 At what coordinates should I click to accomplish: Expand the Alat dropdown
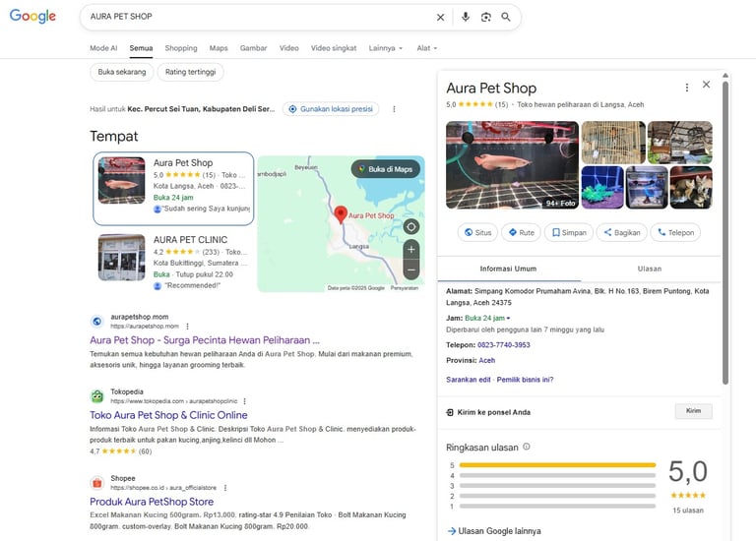(427, 48)
